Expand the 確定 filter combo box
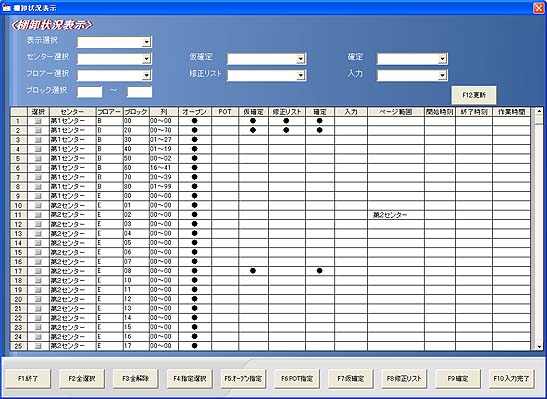 [442, 59]
